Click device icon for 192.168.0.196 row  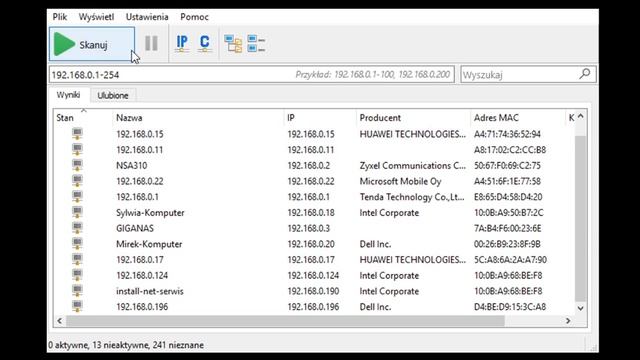(x=77, y=306)
